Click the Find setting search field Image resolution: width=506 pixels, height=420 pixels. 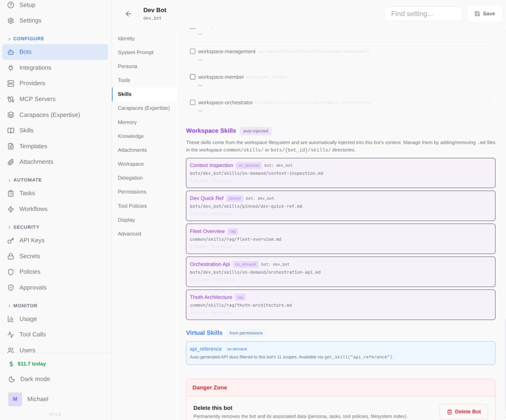423,14
